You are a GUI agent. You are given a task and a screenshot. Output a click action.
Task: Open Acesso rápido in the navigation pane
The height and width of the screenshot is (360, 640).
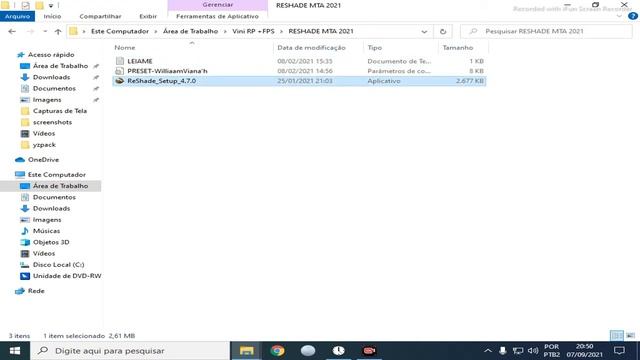(x=51, y=55)
